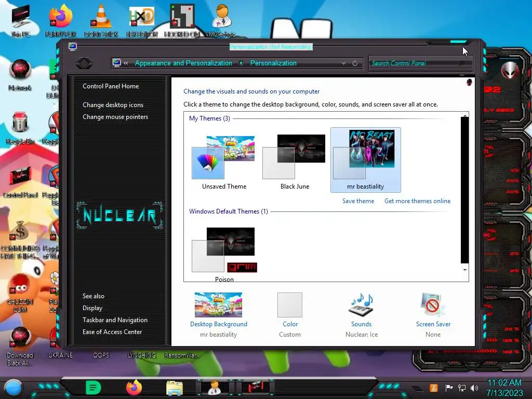Click the themes list scroll down arrow
The width and height of the screenshot is (532, 399).
pyautogui.click(x=465, y=270)
